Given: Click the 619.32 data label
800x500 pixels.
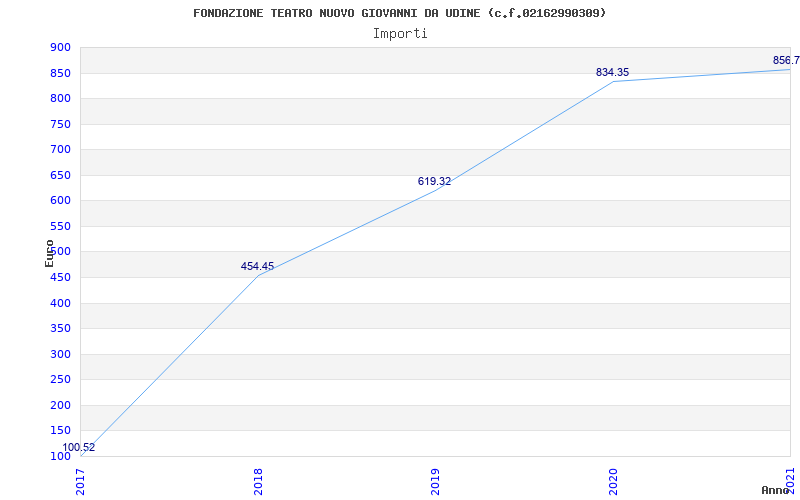Looking at the screenshot, I should pos(434,181).
